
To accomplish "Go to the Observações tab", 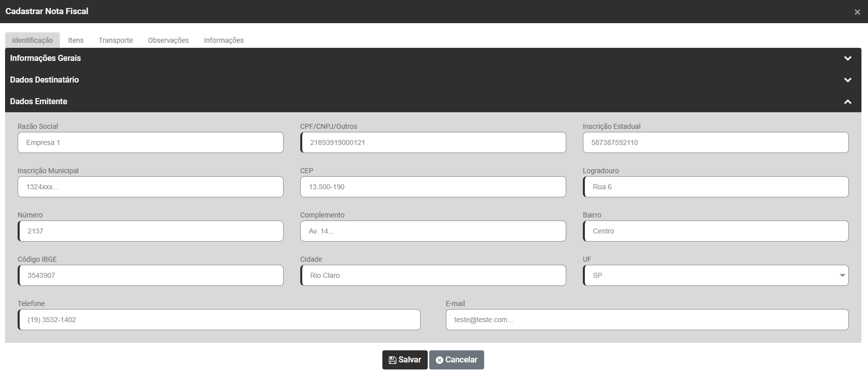I will [x=168, y=40].
